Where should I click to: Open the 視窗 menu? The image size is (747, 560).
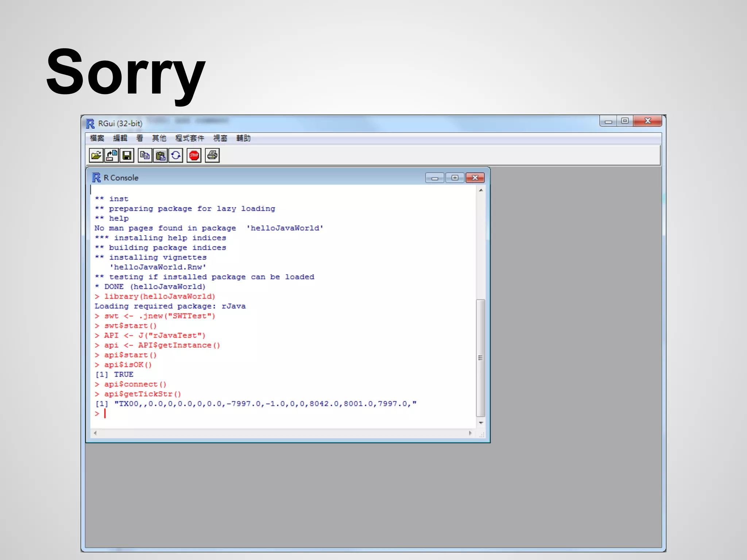point(220,138)
